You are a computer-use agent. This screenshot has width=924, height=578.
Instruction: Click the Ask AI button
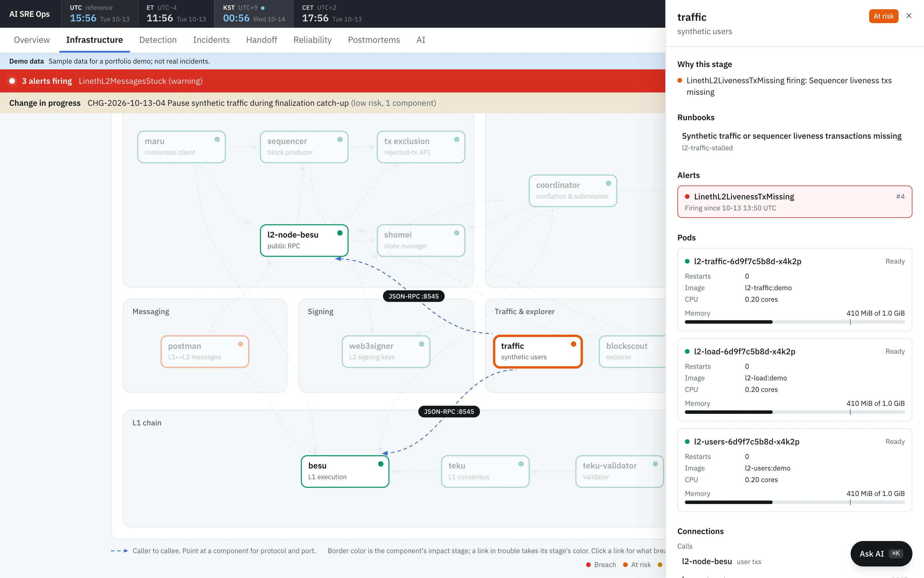(881, 553)
